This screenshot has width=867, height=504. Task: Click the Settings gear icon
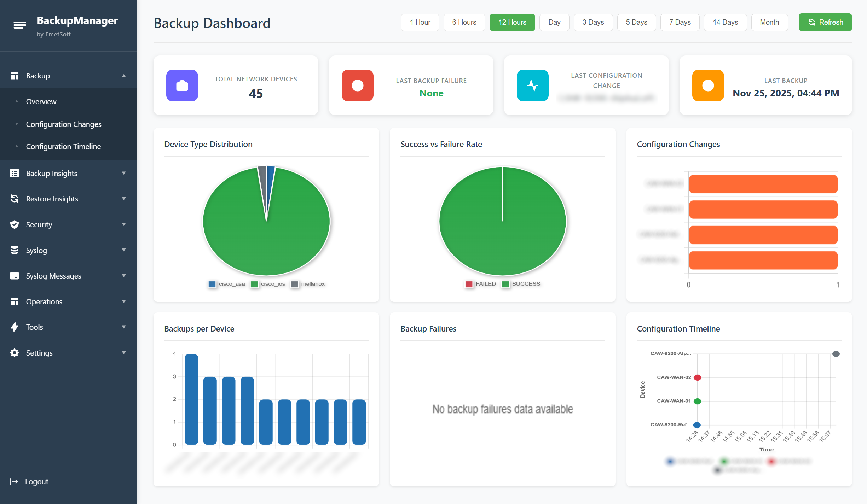coord(15,353)
